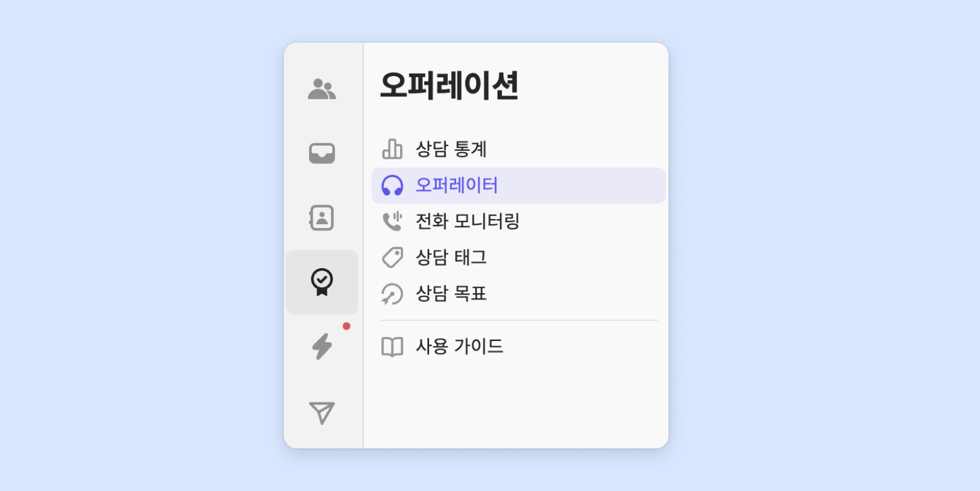
Task: Open the paper plane send icon
Action: [x=322, y=413]
